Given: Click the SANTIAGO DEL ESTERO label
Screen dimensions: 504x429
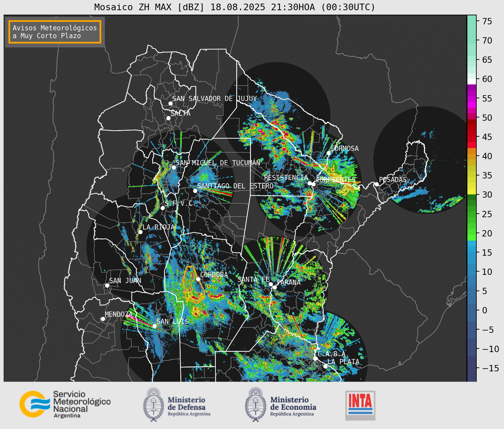Looking at the screenshot, I should point(235,186).
